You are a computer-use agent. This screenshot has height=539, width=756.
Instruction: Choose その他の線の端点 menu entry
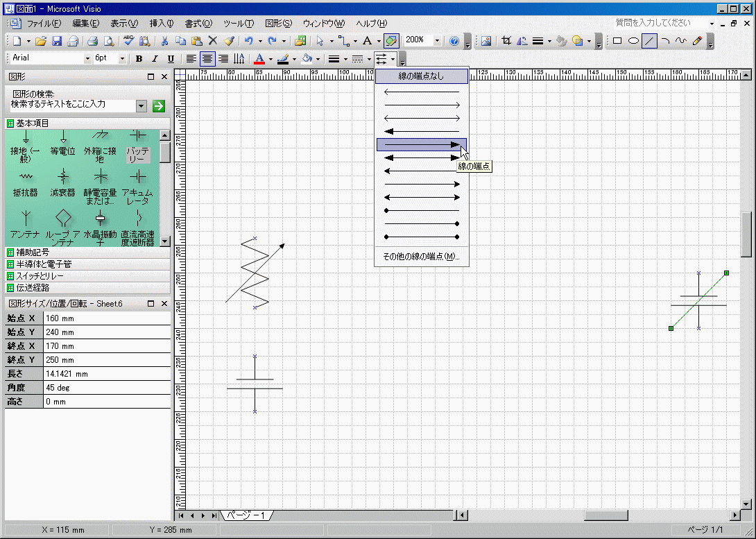(421, 257)
